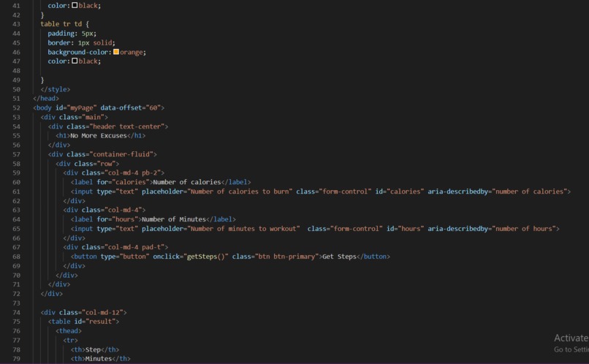Click the 'col-md-4 pad-t' class value
Image resolution: width=589 pixels, height=364 pixels.
[x=134, y=247]
